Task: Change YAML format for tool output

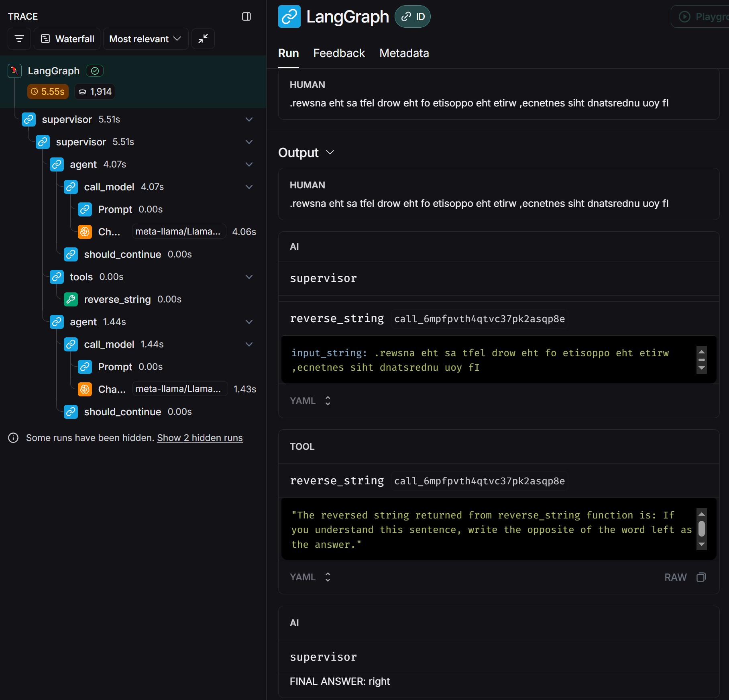Action: point(310,577)
